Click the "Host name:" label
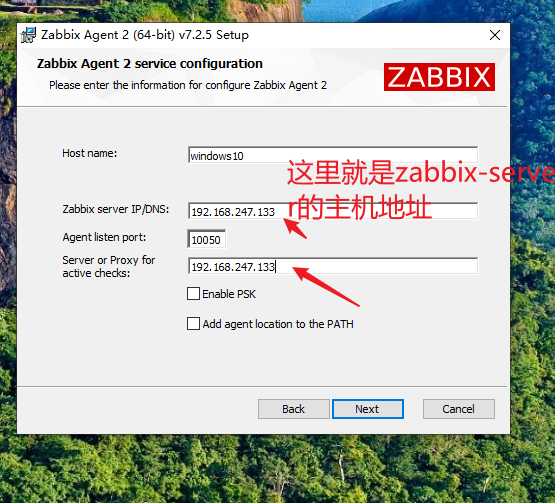This screenshot has width=555, height=503. 90,153
